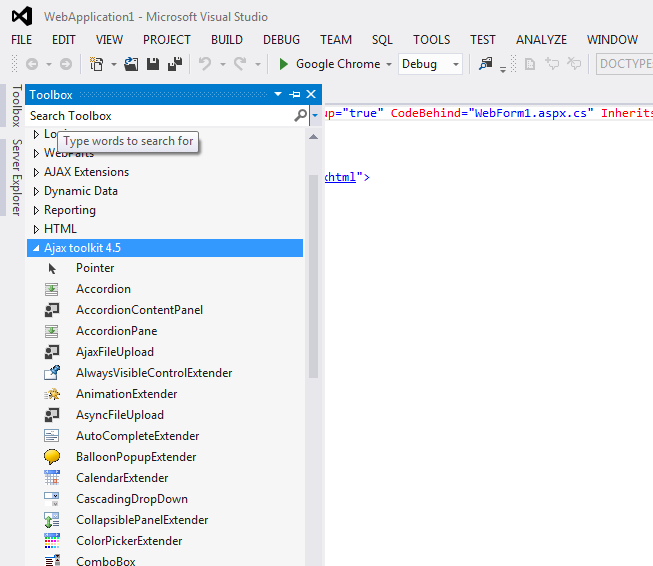Image resolution: width=653 pixels, height=566 pixels.
Task: Open the DOCTYPE target schema dropdown
Action: pyautogui.click(x=625, y=64)
